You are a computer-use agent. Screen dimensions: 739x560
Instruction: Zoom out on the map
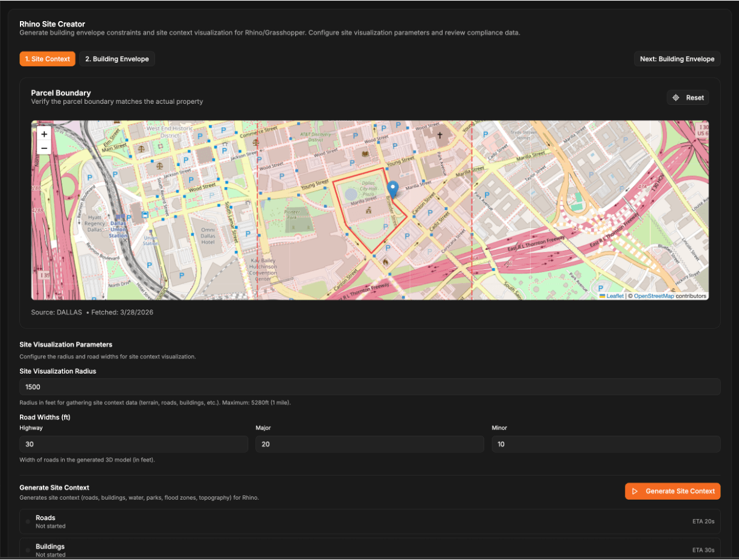[x=43, y=148]
